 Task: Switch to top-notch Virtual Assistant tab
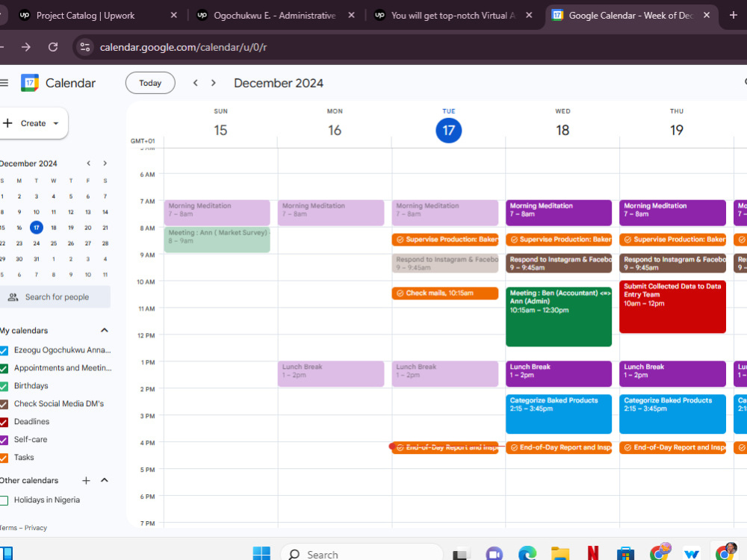453,15
